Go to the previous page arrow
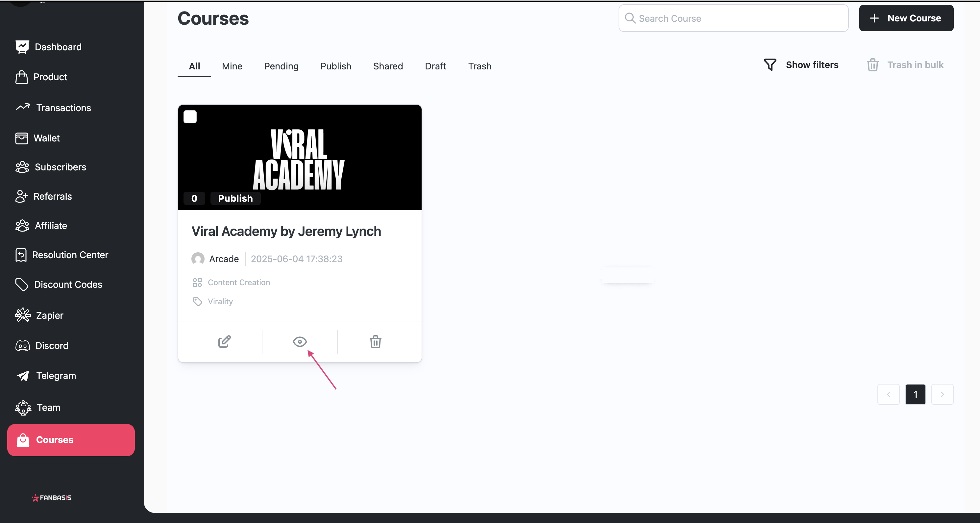Image resolution: width=980 pixels, height=523 pixels. pyautogui.click(x=888, y=394)
